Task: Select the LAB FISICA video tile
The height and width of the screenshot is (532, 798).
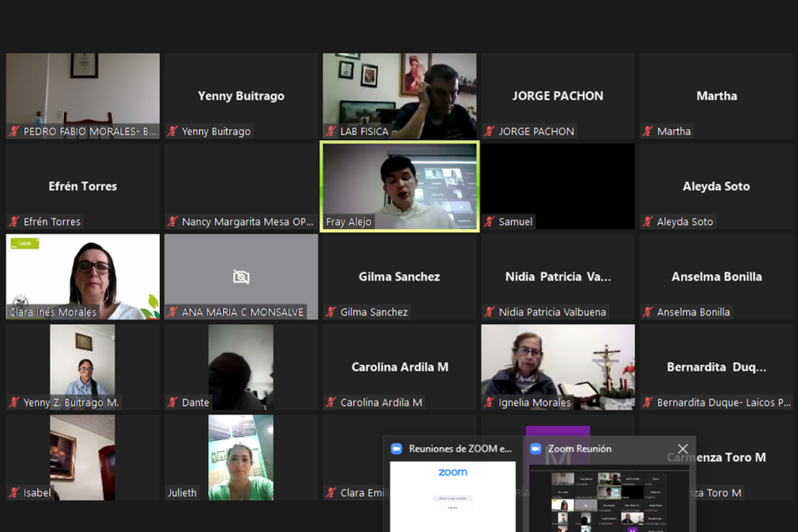Action: [400, 96]
